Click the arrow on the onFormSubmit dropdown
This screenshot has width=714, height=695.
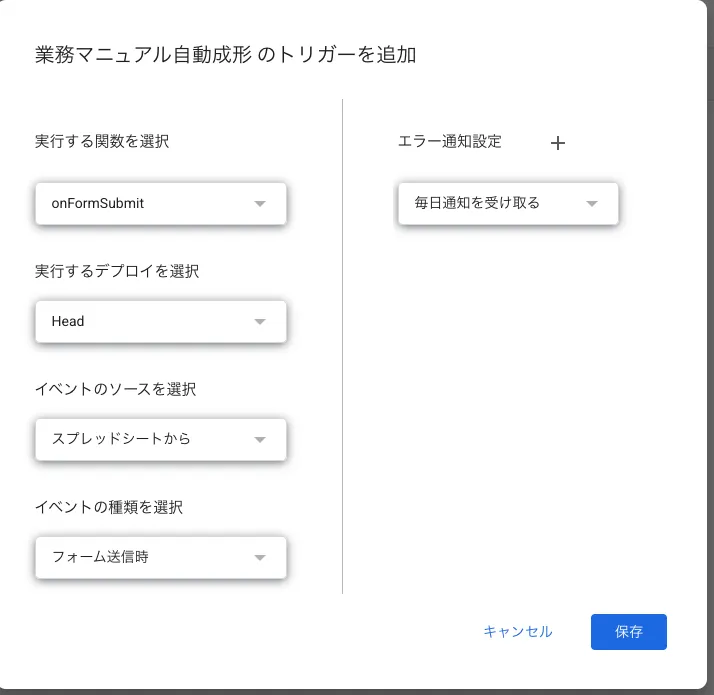point(260,204)
